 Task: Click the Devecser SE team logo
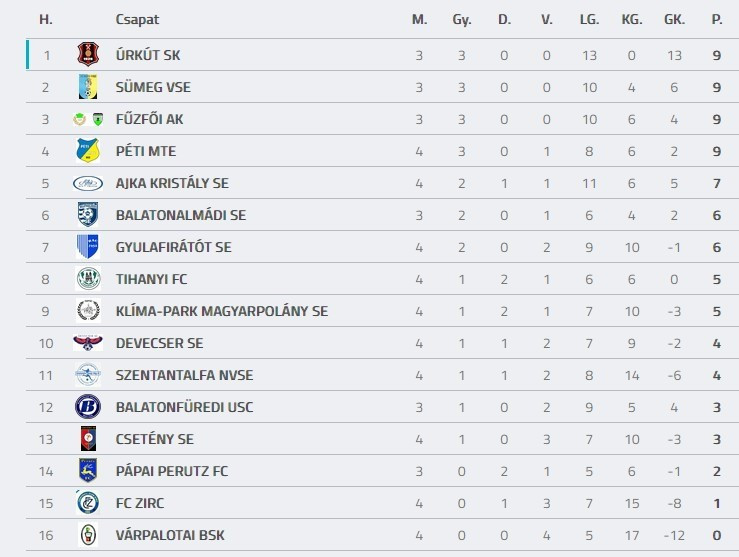88,343
